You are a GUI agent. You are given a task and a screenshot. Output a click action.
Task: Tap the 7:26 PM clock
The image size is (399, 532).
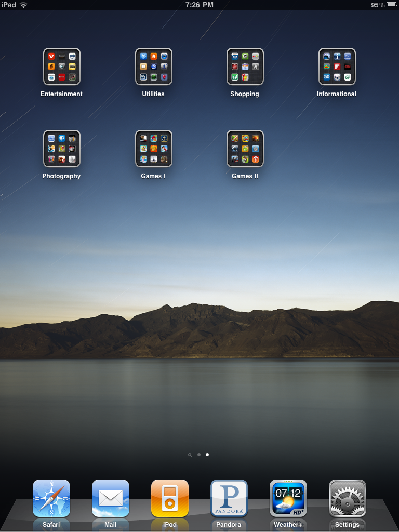(199, 5)
